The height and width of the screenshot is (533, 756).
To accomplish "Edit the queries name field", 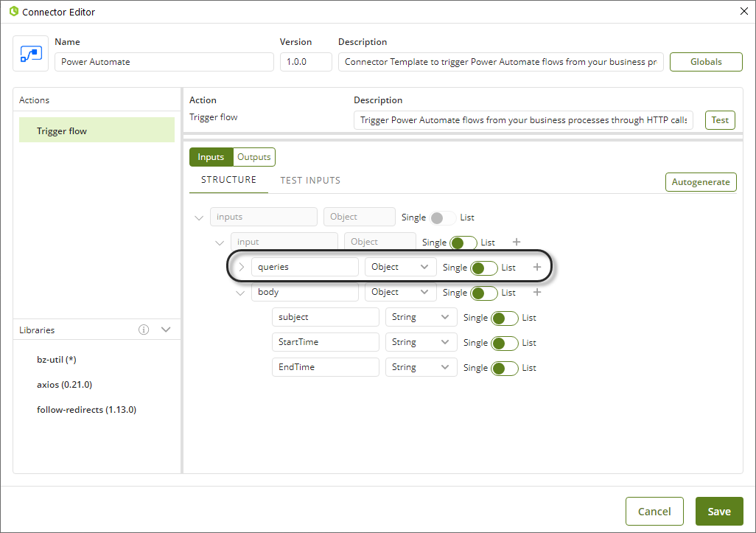I will (x=305, y=267).
